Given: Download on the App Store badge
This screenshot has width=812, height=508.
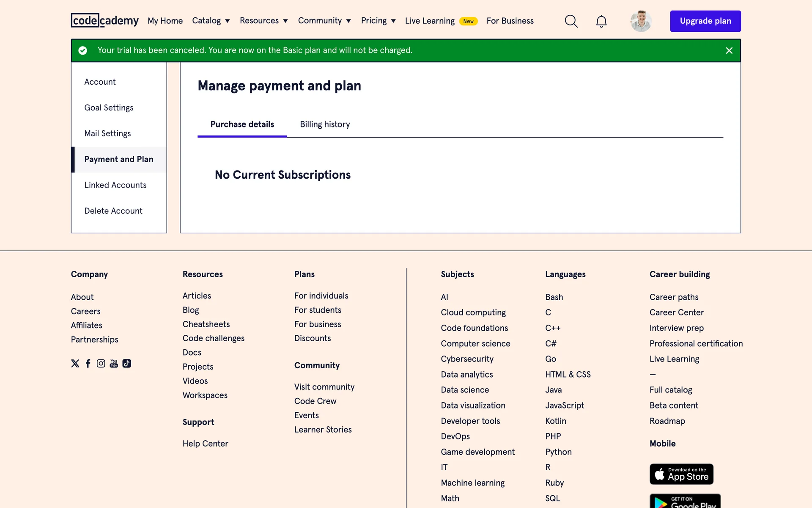Looking at the screenshot, I should point(681,474).
